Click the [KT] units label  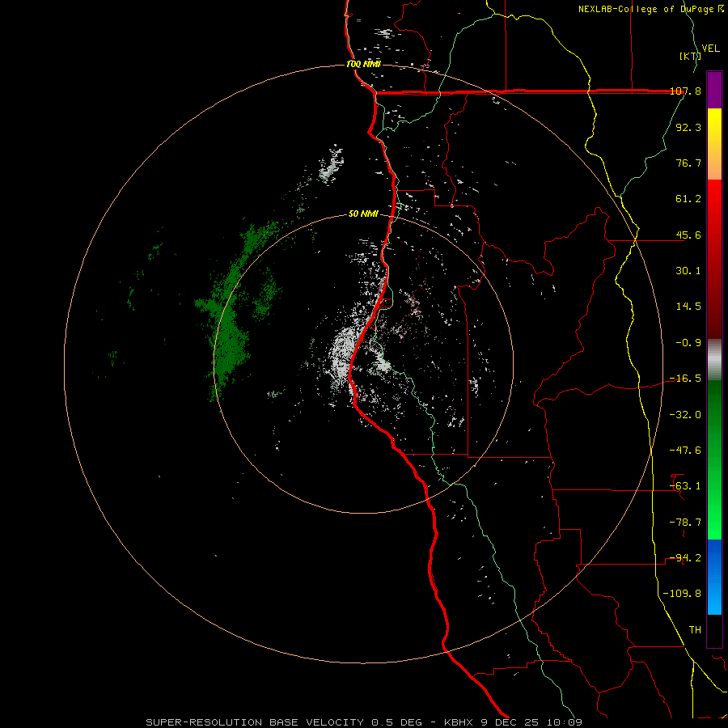691,56
